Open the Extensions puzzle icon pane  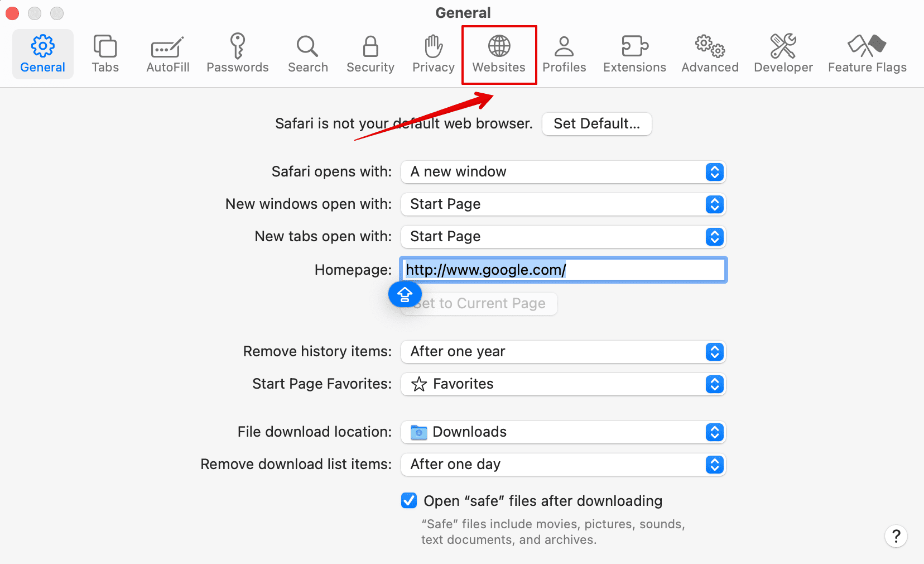pos(634,54)
